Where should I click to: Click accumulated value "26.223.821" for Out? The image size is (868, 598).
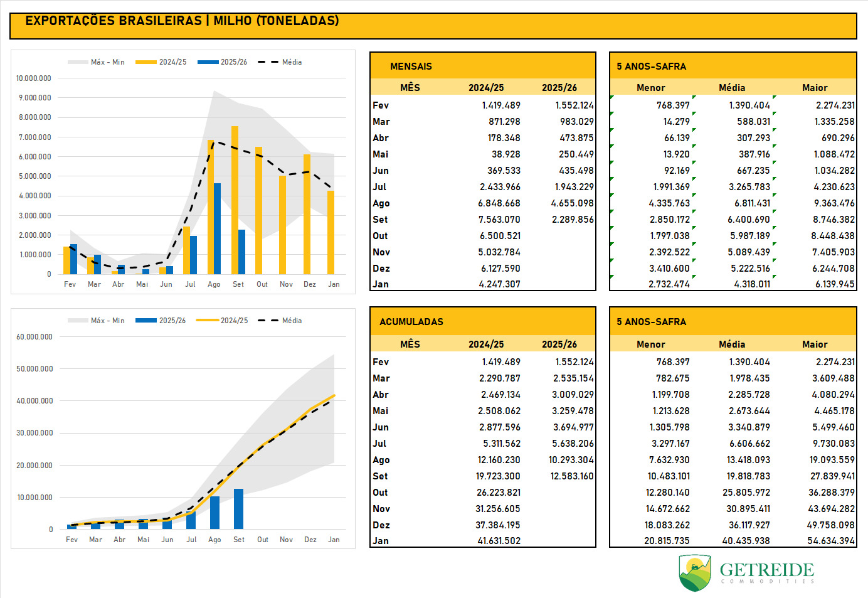pos(499,493)
